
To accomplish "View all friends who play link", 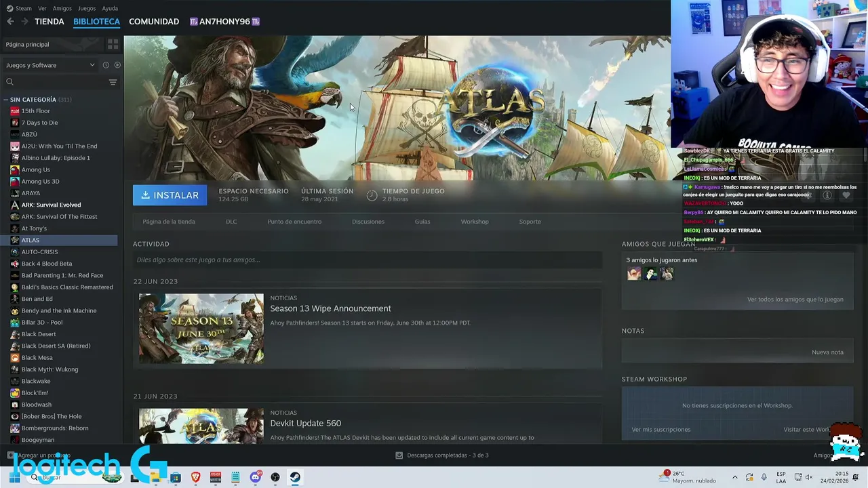I will point(795,300).
